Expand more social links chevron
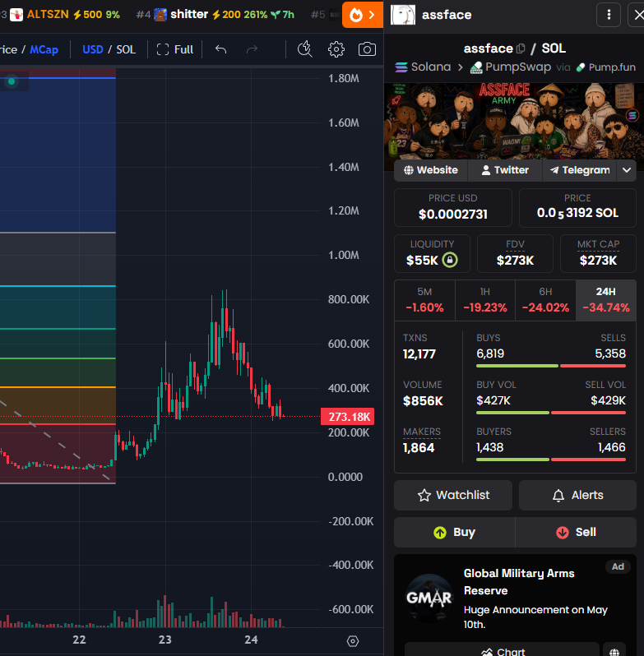Image resolution: width=644 pixels, height=656 pixels. coord(627,170)
